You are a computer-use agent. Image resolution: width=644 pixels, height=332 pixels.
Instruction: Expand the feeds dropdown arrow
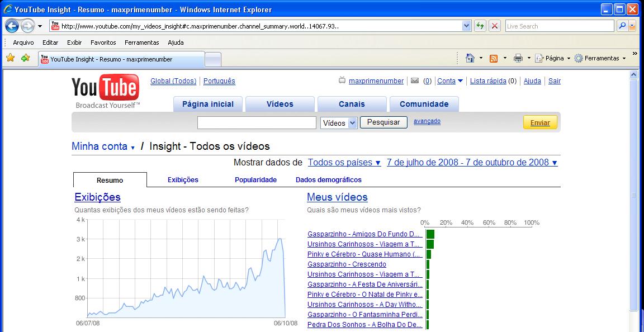click(x=505, y=58)
